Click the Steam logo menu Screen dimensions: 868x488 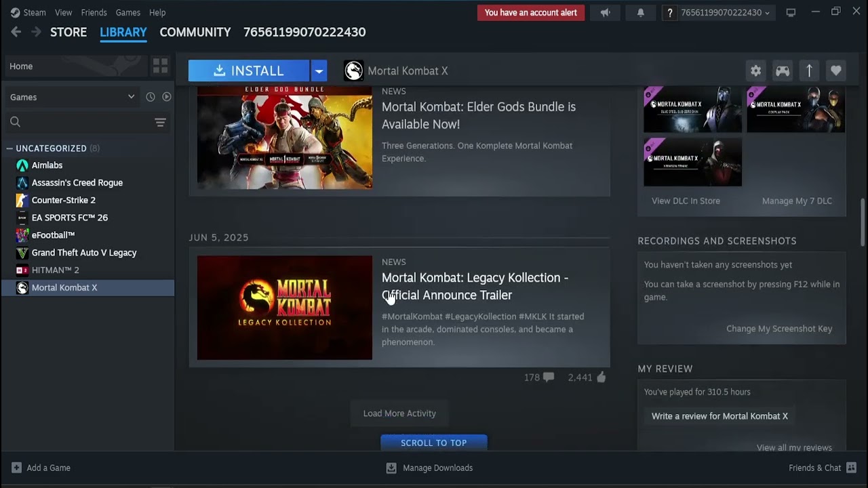28,12
